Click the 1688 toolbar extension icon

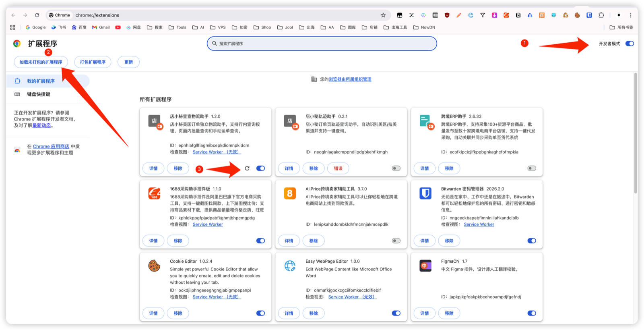coord(506,15)
